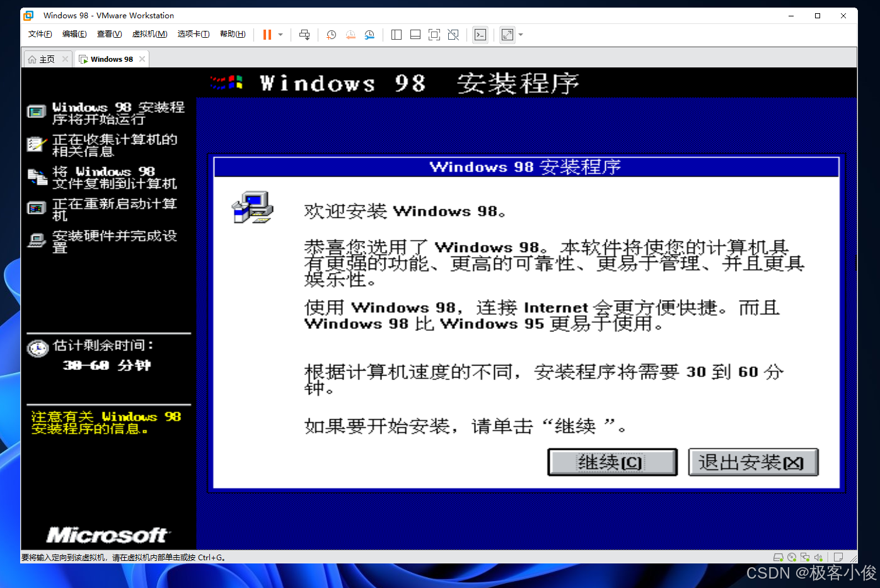Image resolution: width=880 pixels, height=588 pixels.
Task: Click the icon beside 正在重新启动计算机 step
Action: (37, 208)
